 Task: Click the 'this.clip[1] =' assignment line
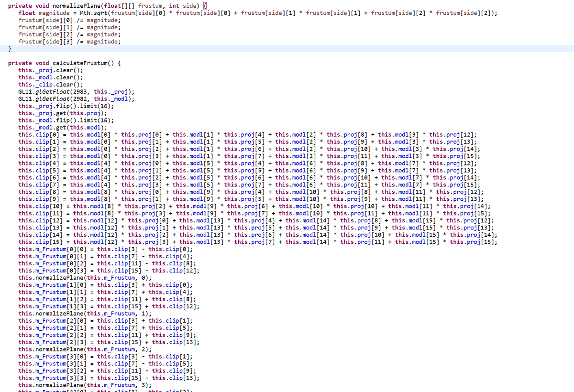pyautogui.click(x=247, y=142)
